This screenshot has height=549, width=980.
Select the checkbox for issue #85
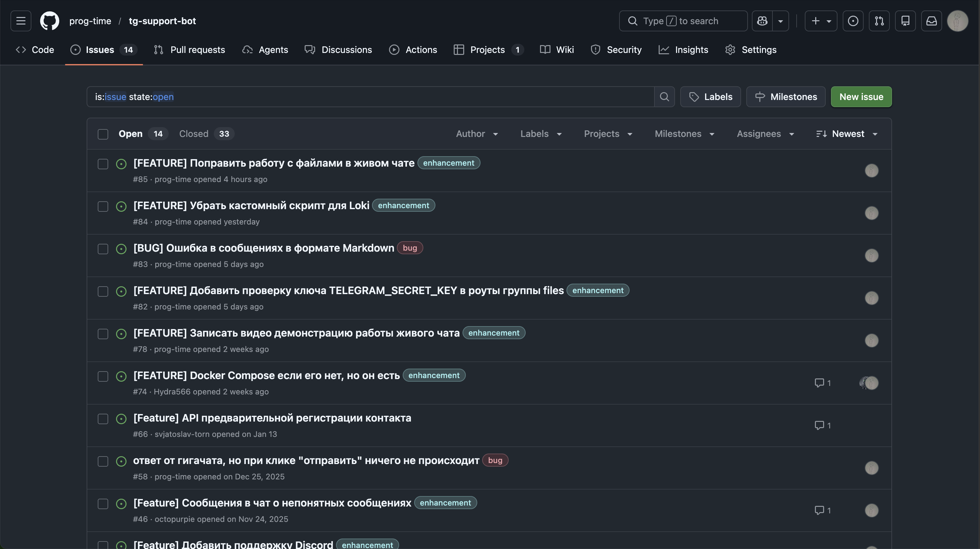point(103,164)
